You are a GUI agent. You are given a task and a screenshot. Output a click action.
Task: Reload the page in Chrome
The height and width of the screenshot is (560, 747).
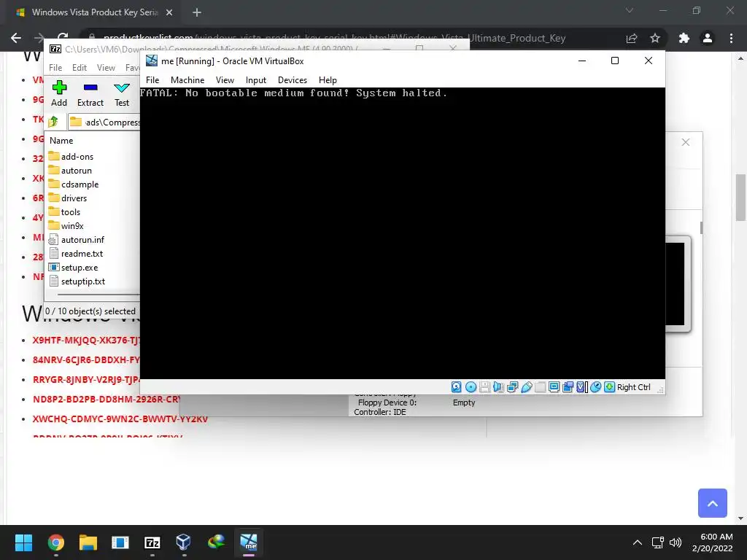(63, 37)
